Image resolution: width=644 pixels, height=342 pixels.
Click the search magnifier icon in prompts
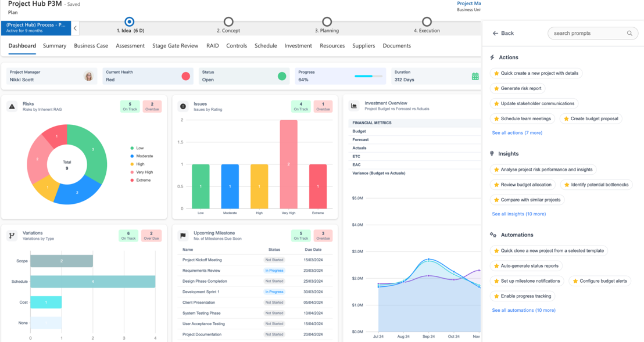click(x=629, y=33)
